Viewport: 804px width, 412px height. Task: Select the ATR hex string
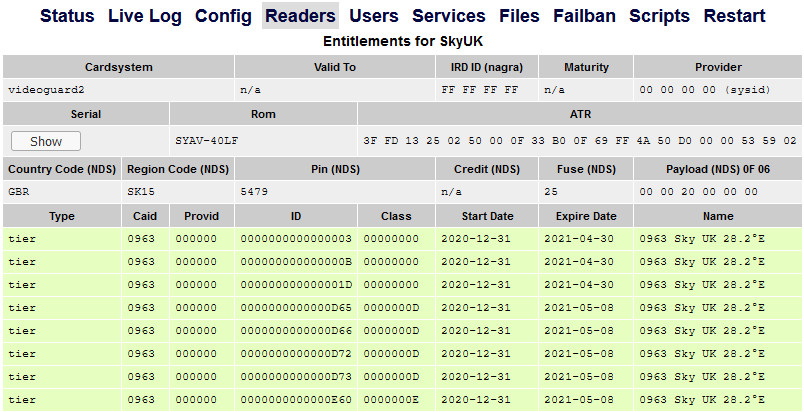click(580, 141)
